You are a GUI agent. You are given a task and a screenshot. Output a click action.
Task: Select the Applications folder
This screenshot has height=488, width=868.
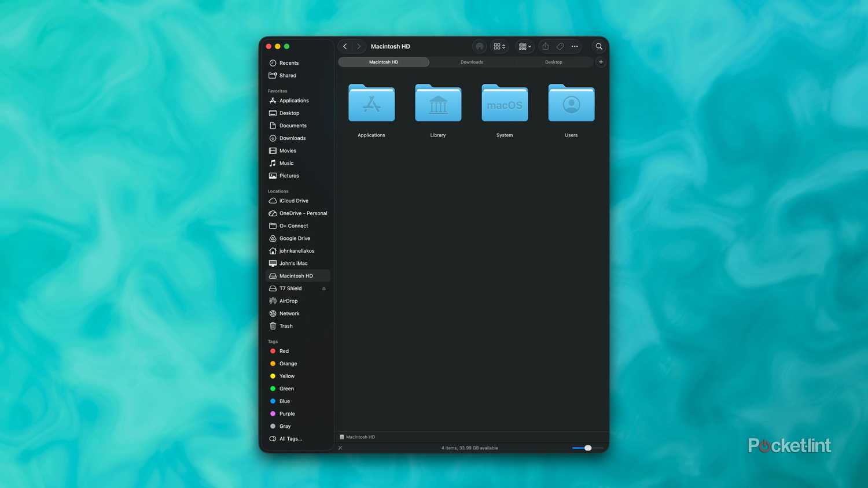point(371,104)
